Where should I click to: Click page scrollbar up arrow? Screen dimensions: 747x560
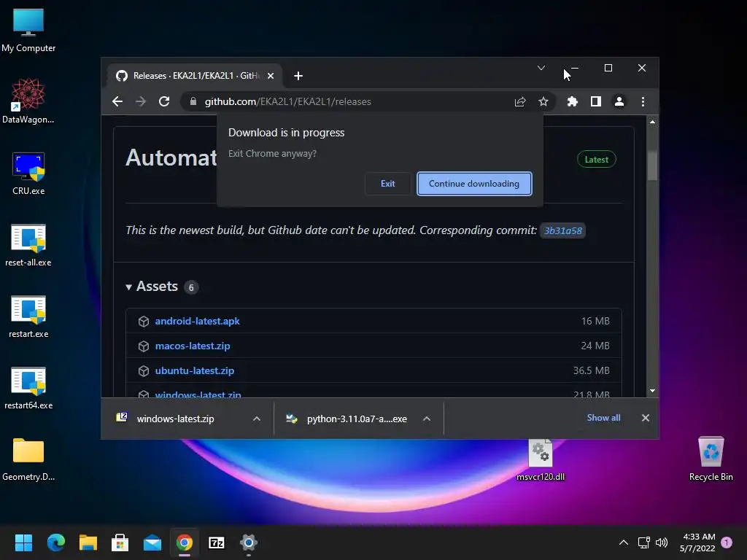[652, 122]
